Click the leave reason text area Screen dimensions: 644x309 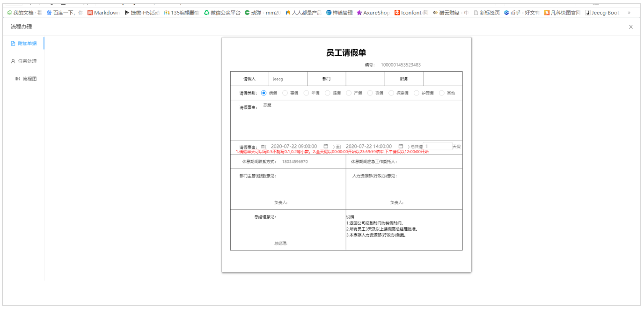coord(360,120)
